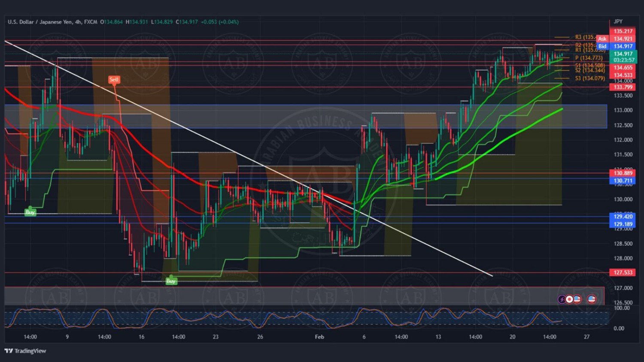This screenshot has height=362, width=644.
Task: Select the 130.711 blue price level label
Action: [x=623, y=181]
